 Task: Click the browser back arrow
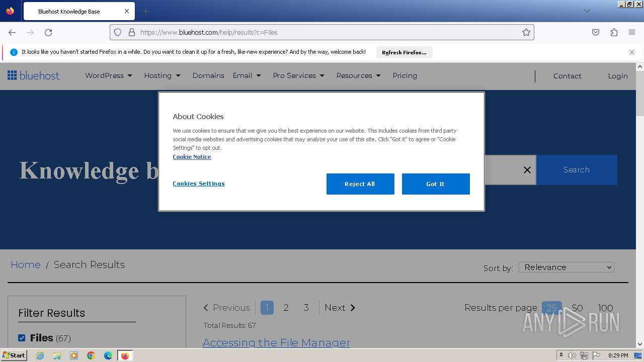[12, 32]
